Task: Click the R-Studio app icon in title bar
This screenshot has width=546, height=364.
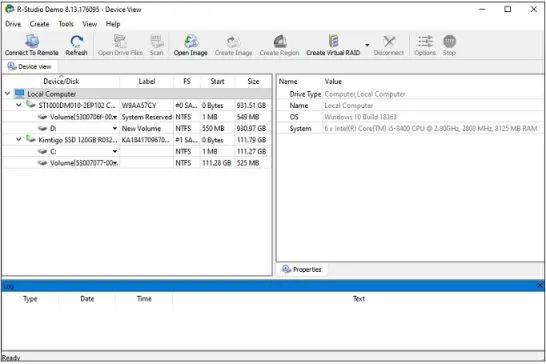Action: (x=10, y=9)
